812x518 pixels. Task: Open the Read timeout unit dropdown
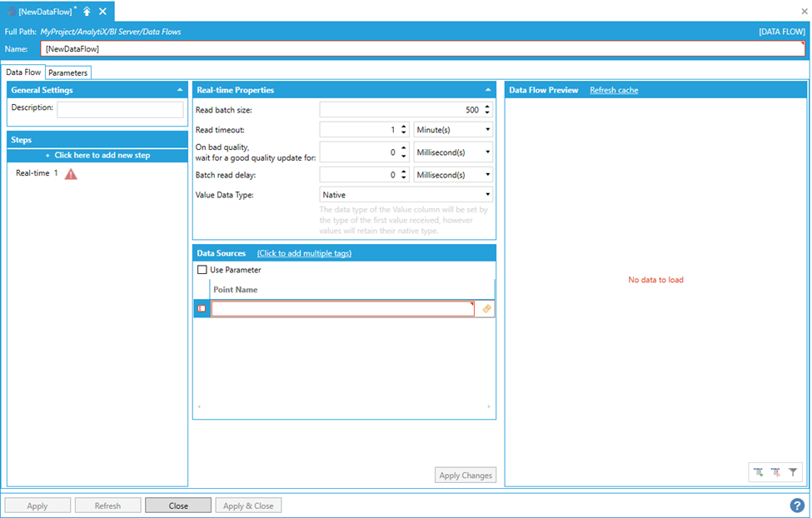[453, 130]
